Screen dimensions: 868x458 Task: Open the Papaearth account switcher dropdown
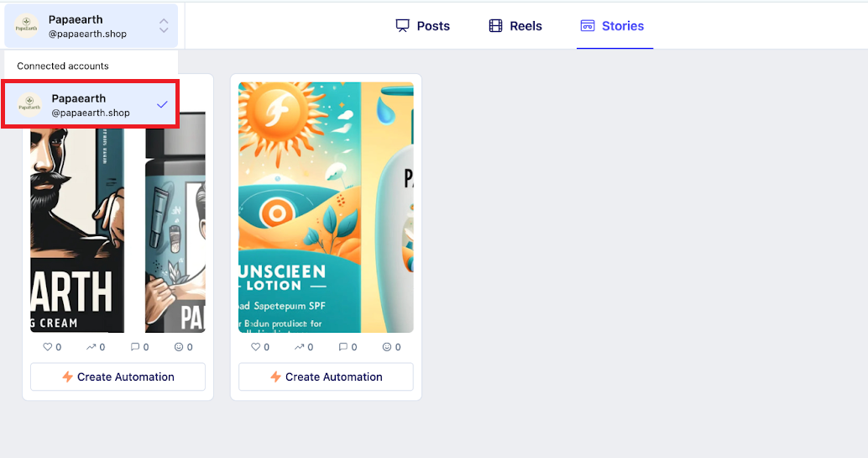(x=92, y=26)
